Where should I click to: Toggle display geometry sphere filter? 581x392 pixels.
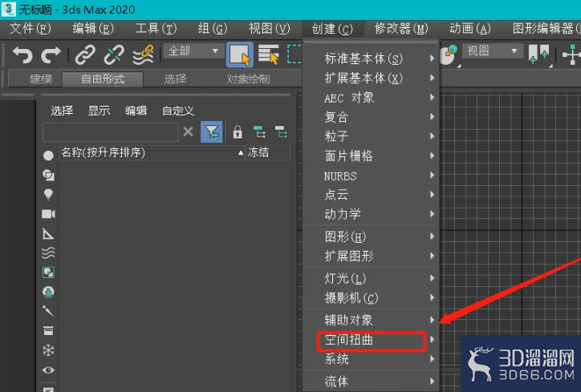click(x=48, y=156)
